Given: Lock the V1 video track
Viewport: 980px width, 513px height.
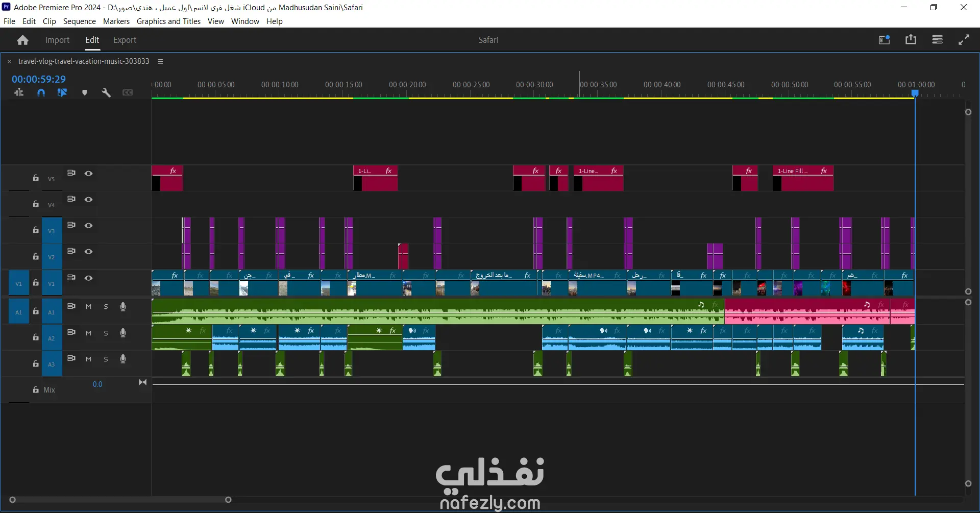Looking at the screenshot, I should click(36, 283).
